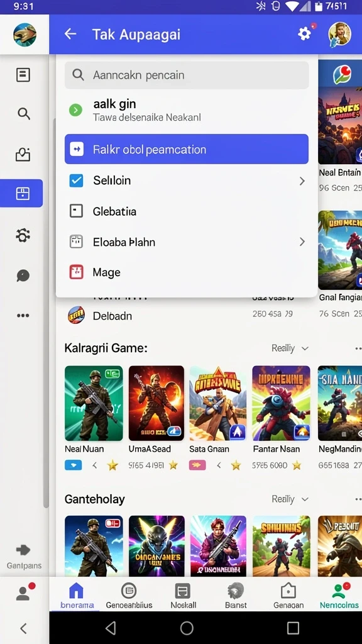Click the pink badge under Sata Gnaan

pyautogui.click(x=197, y=465)
